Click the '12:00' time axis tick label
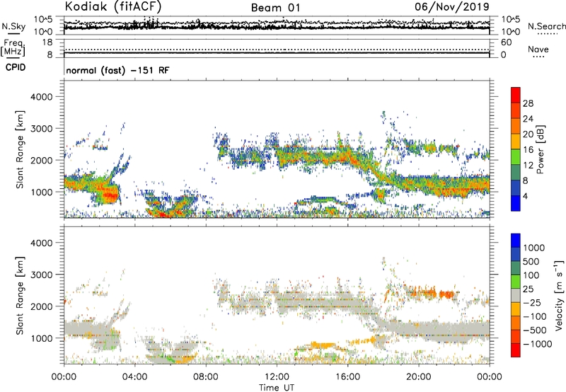 [x=277, y=377]
